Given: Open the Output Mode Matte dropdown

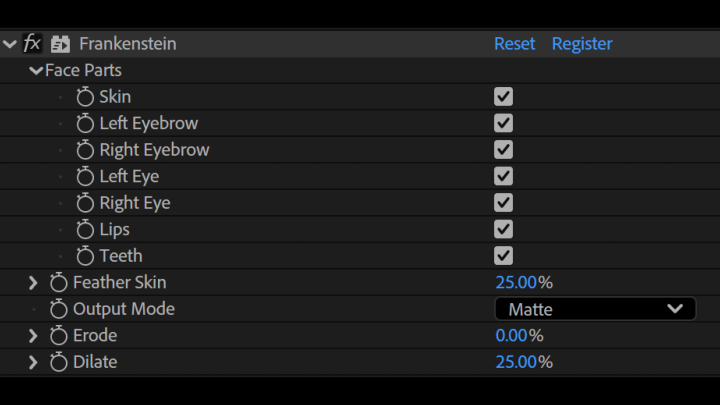Looking at the screenshot, I should pyautogui.click(x=595, y=309).
